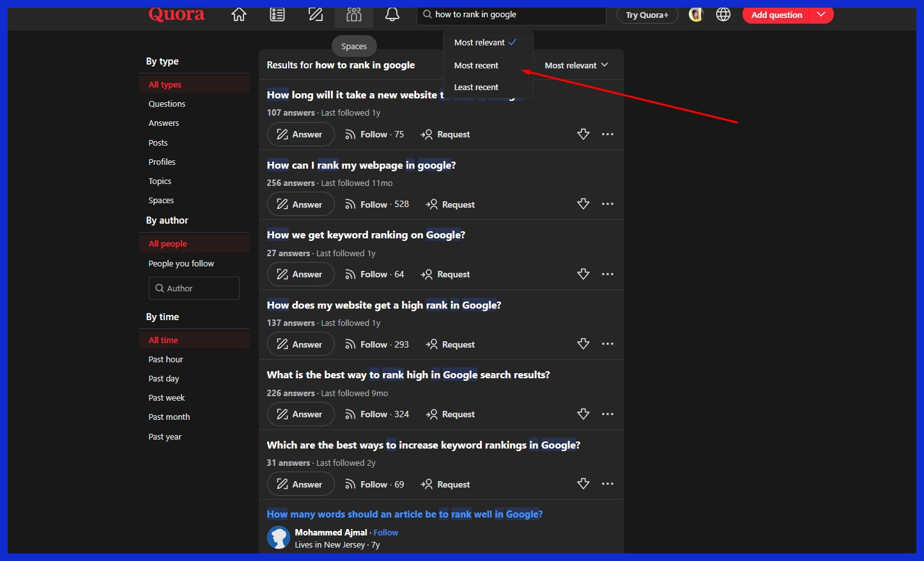
Task: Click the profile avatar in header
Action: [696, 15]
